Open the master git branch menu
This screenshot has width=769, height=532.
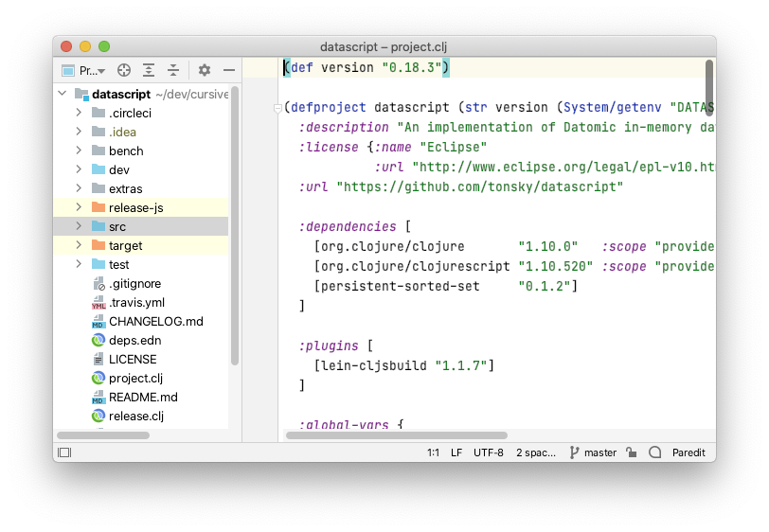593,452
